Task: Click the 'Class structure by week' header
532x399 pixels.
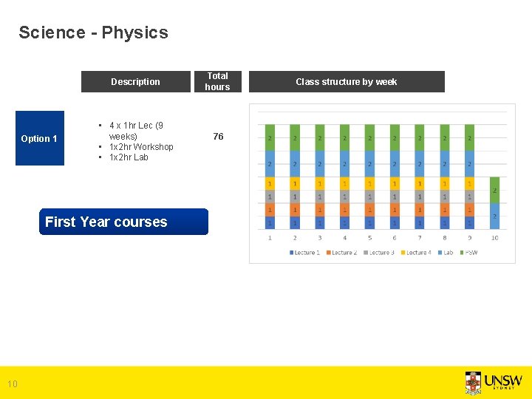Action: (347, 81)
